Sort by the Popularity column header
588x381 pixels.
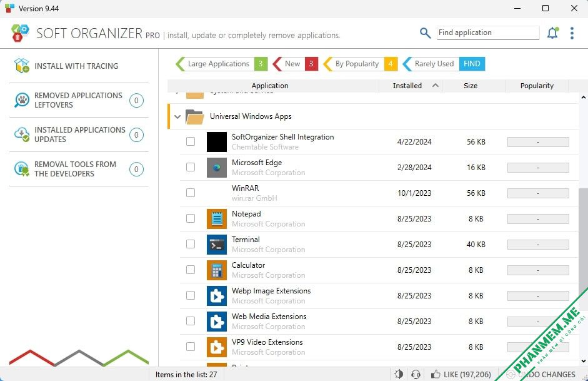tap(537, 86)
